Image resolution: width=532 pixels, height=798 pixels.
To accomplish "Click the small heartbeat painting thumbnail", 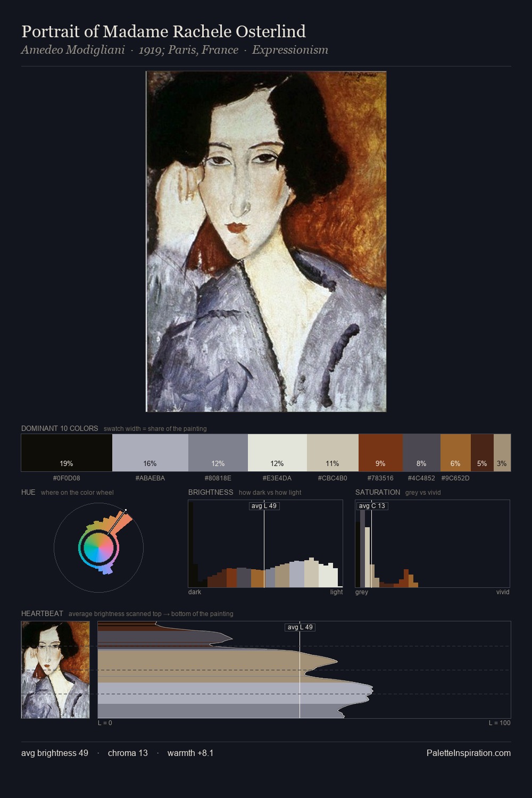I will tap(55, 670).
